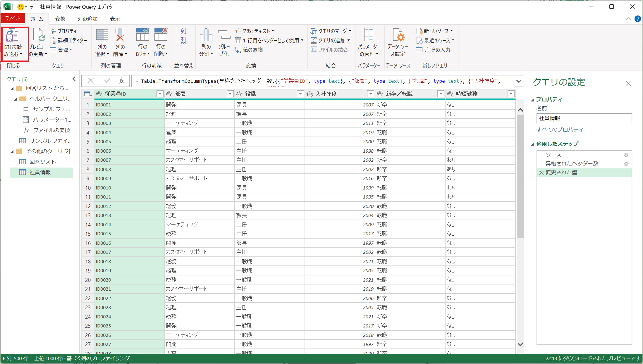This screenshot has height=364, width=643.
Task: Collapse the ヘルパー クエリ folder
Action: pyautogui.click(x=16, y=99)
